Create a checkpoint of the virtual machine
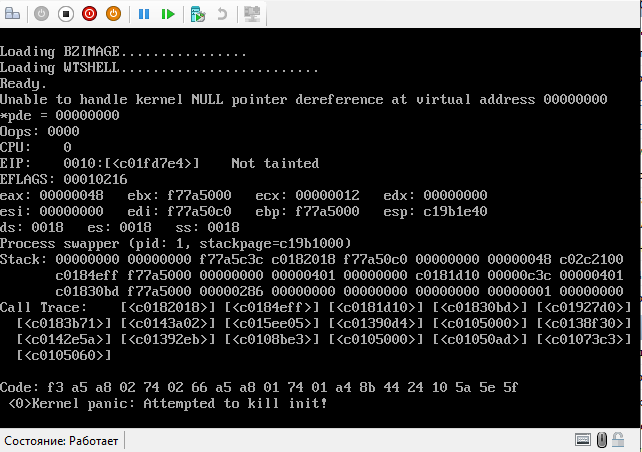The width and height of the screenshot is (642, 452). 198,14
